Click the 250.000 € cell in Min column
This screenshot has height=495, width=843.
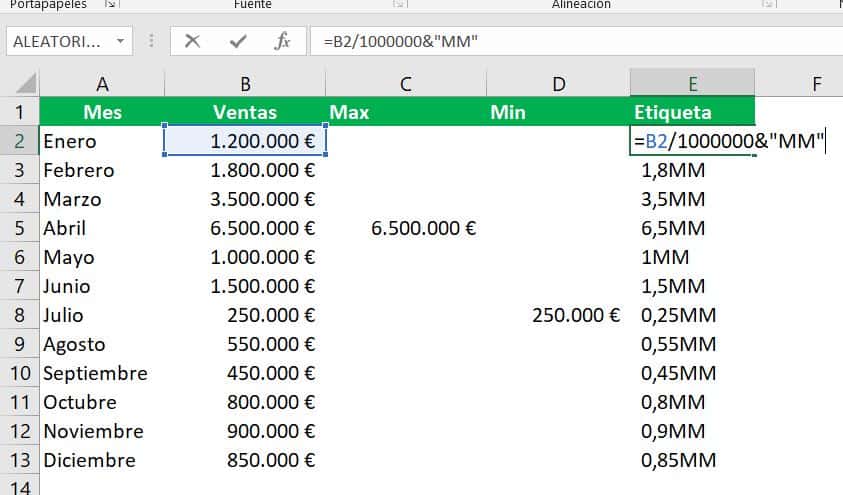(x=559, y=315)
